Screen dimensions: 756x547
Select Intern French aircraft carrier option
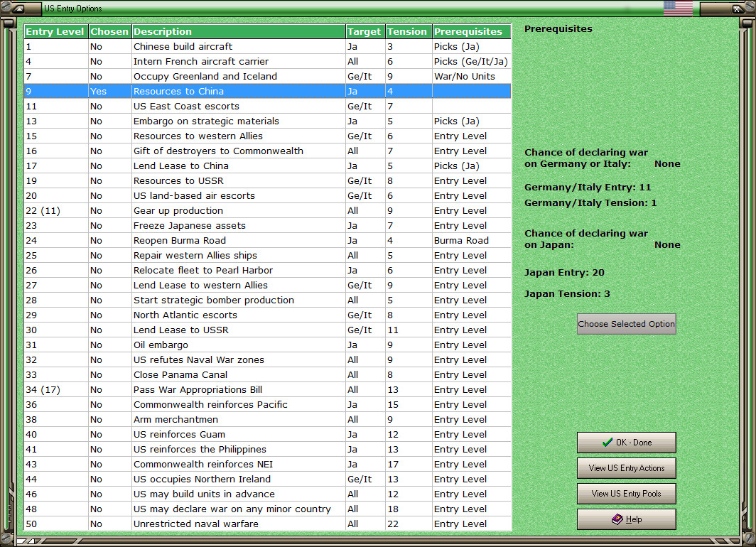pos(268,62)
